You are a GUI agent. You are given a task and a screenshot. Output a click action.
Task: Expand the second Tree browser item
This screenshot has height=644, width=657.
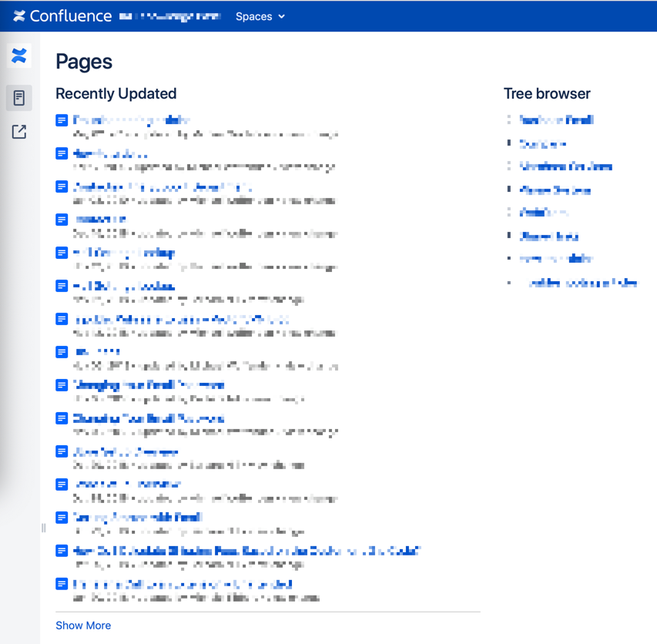tap(508, 143)
